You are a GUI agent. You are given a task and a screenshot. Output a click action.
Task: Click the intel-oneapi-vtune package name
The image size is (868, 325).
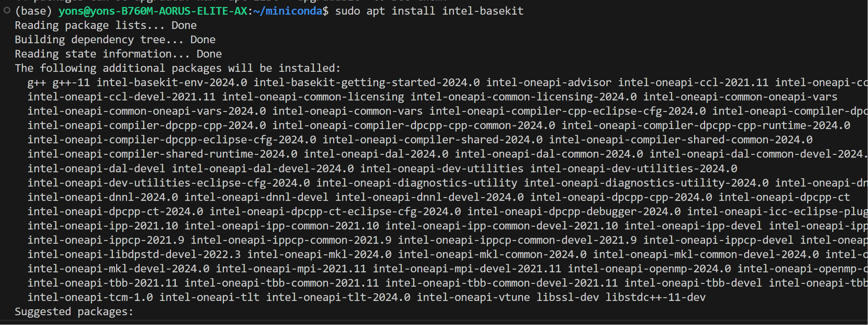click(473, 297)
